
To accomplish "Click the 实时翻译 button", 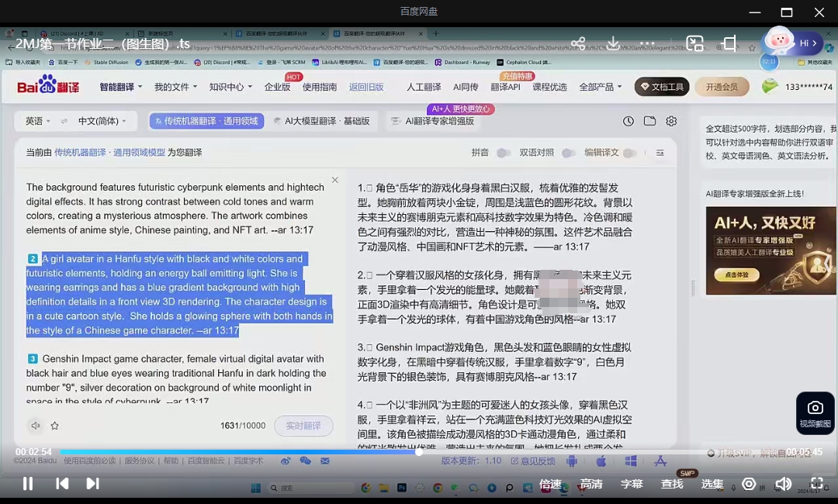I will [303, 426].
